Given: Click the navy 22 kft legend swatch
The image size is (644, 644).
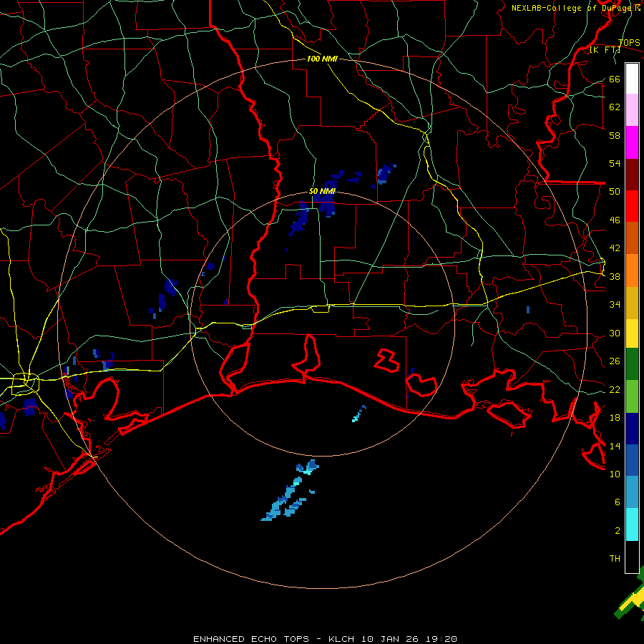Looking at the screenshot, I should point(632,429).
